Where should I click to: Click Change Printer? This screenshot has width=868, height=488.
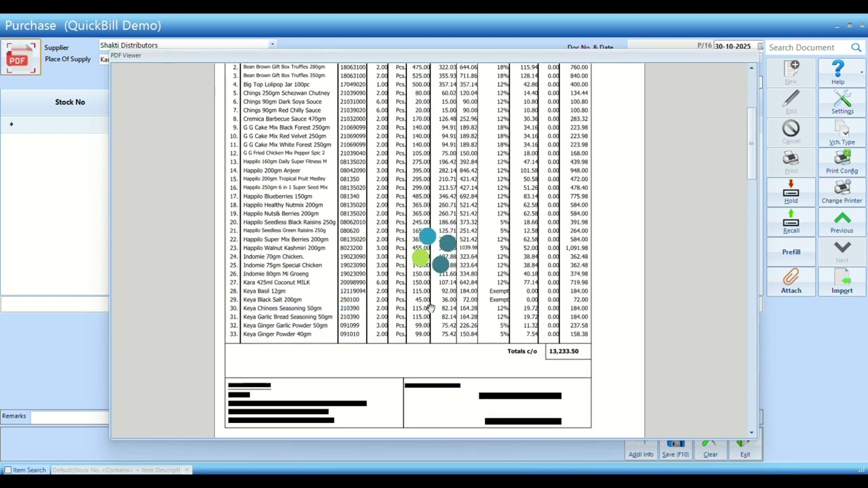[842, 192]
